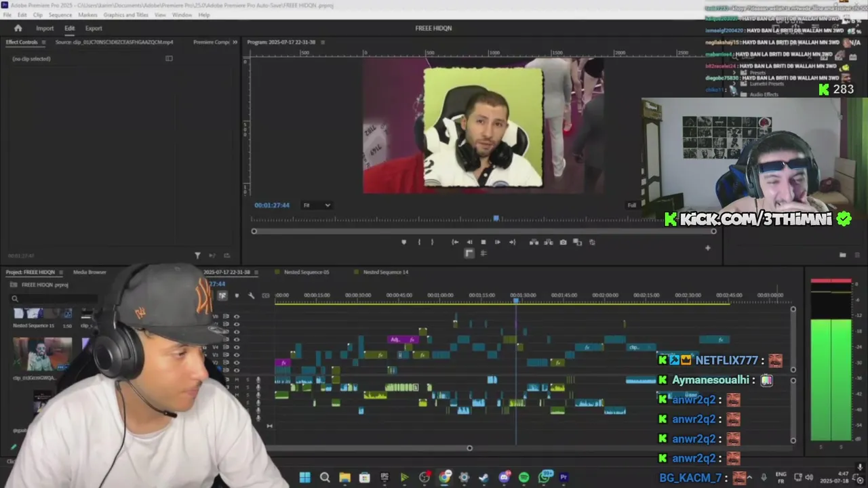Click the timeline playhead marker on the ruler
Screen dimensions: 868x488
[515, 300]
